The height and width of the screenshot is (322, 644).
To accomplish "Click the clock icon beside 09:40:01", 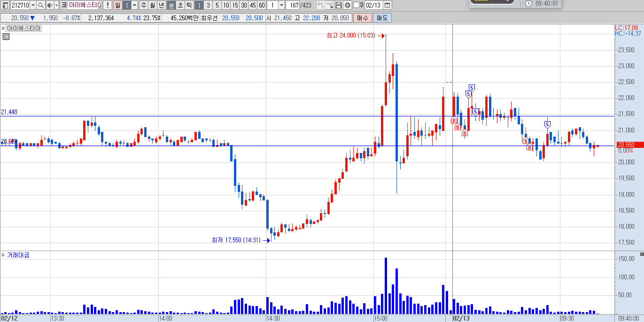I will click(528, 3).
